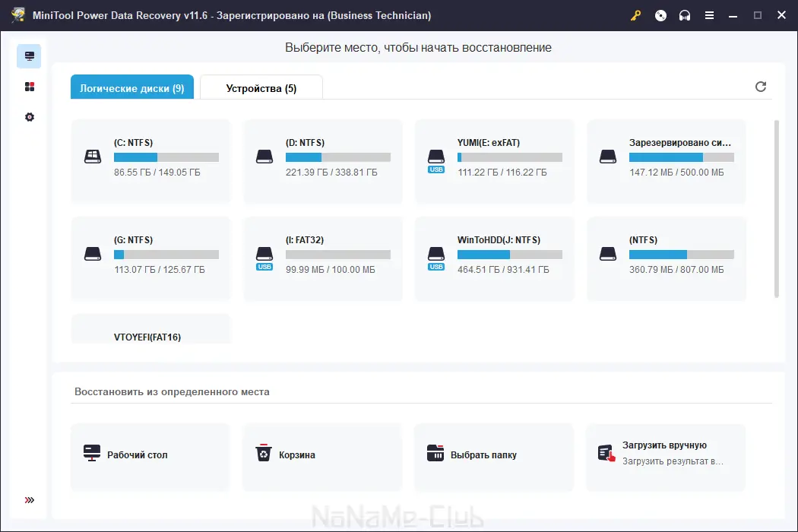
Task: Click the unnamed (NTFS) drive icon
Action: [x=608, y=254]
